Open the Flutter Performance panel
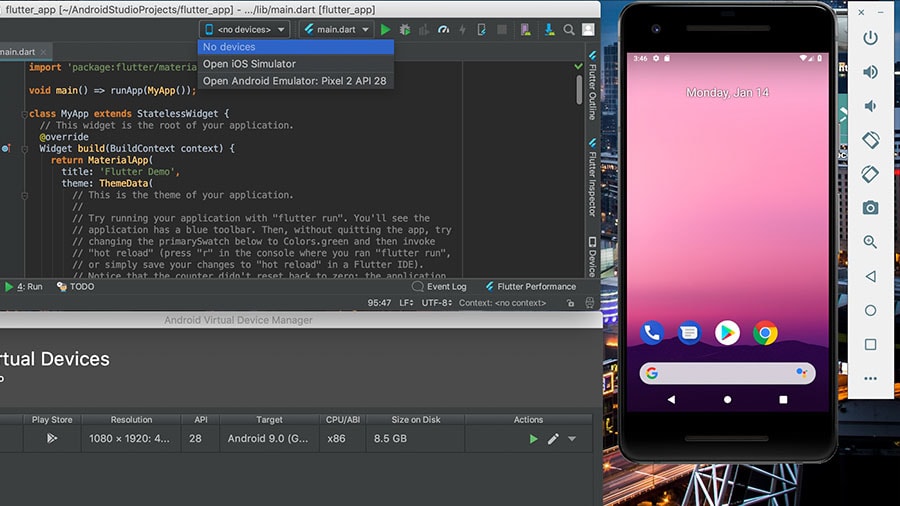The height and width of the screenshot is (506, 900). pyautogui.click(x=530, y=286)
